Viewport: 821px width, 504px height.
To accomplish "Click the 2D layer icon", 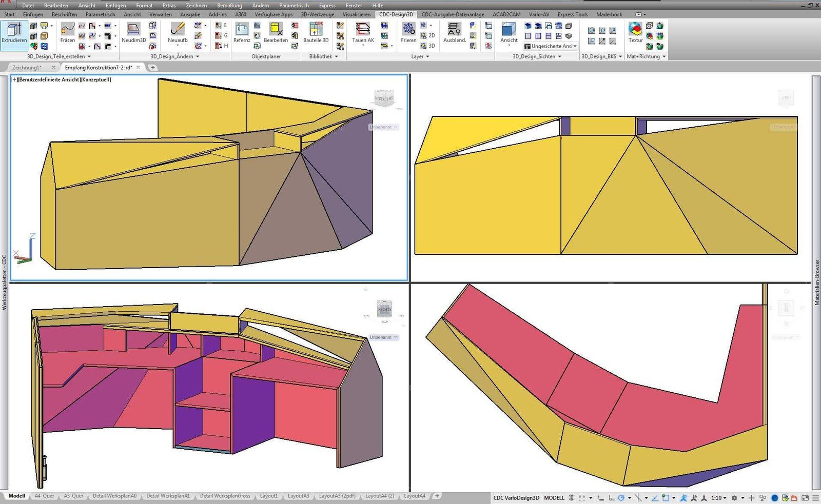I will (428, 35).
